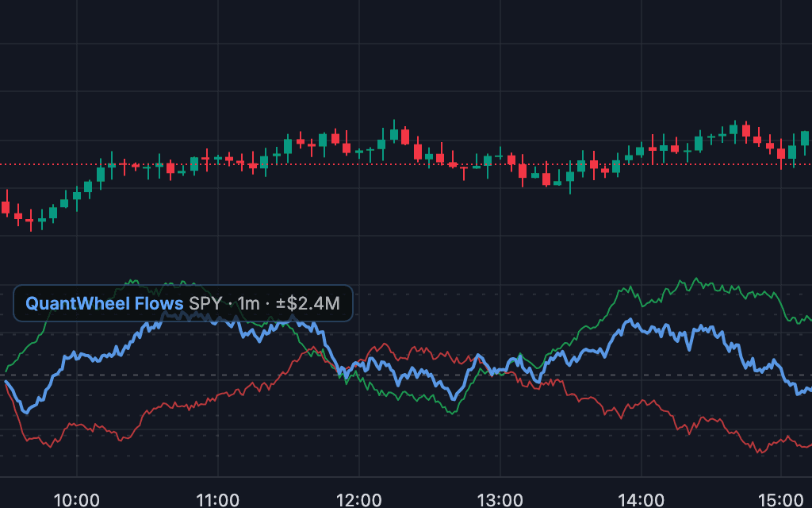
Task: Click the QuantWheel Flows indicator legend
Action: [x=183, y=303]
